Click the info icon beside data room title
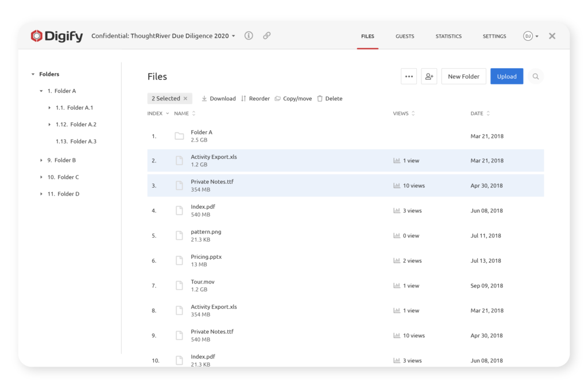 tap(249, 36)
